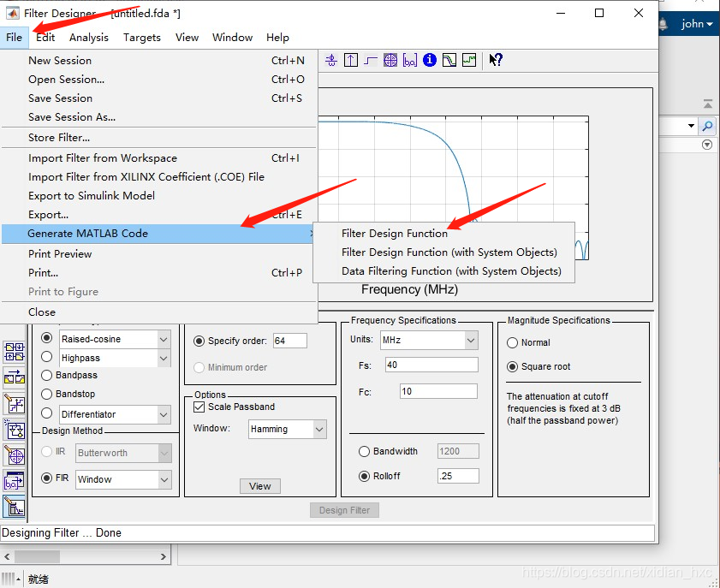The width and height of the screenshot is (720, 588).
Task: Click the horizontal scrollbar thumb at bottom
Action: 37,557
